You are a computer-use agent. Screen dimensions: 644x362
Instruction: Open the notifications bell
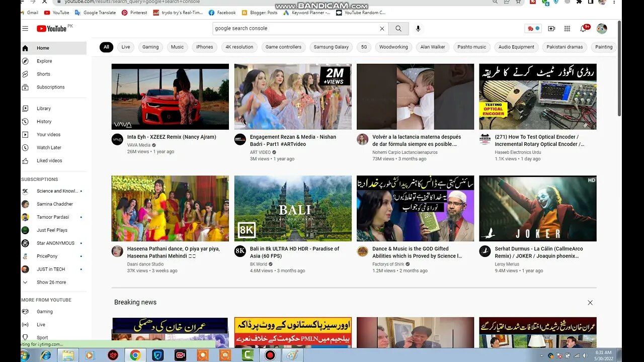[x=584, y=29]
